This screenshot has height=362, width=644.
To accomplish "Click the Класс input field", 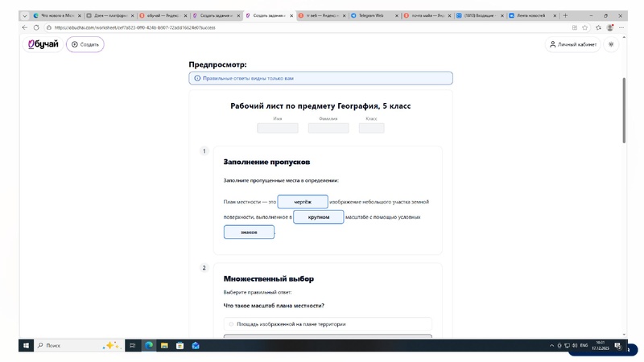I will click(x=372, y=128).
